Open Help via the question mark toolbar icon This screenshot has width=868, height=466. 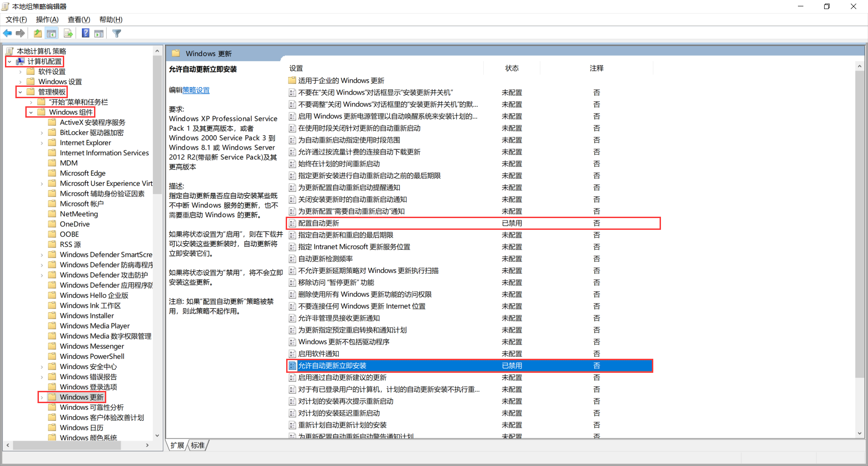(x=85, y=33)
